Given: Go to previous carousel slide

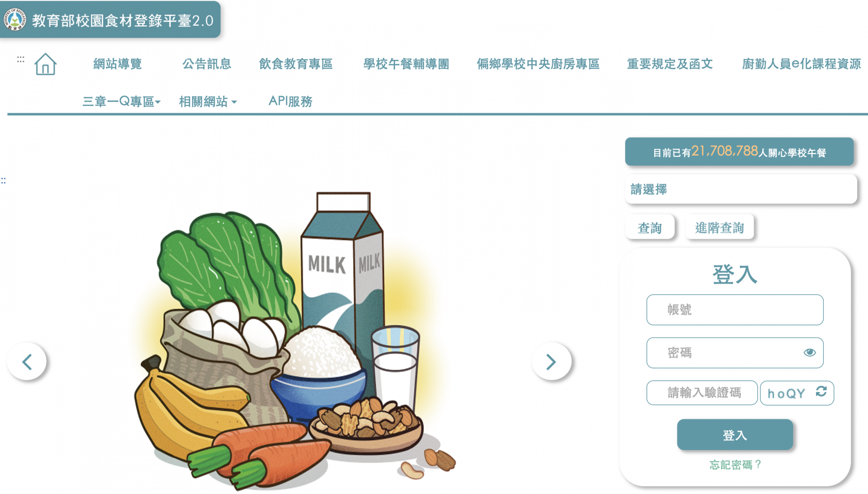Looking at the screenshot, I should click(x=27, y=361).
